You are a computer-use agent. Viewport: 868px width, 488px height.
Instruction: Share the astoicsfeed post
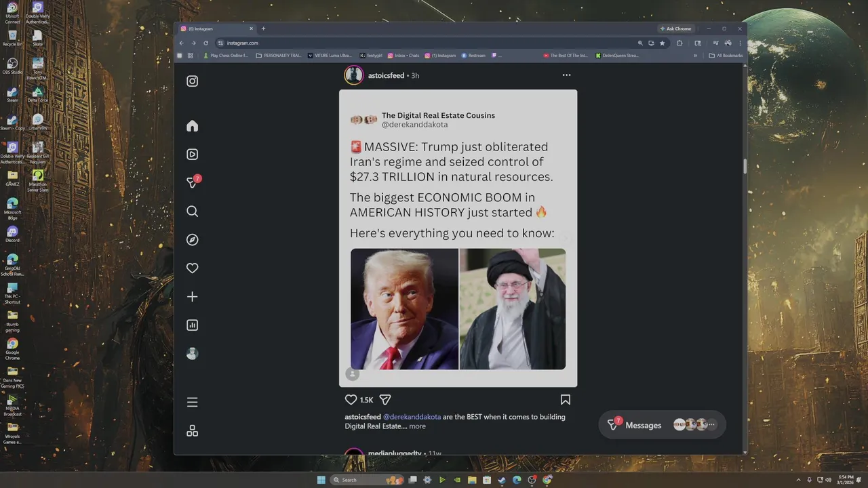(x=385, y=400)
